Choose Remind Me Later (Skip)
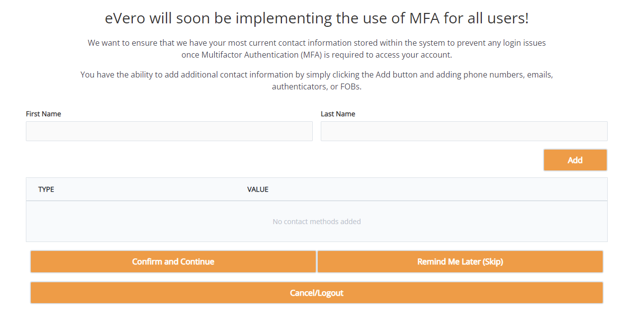Screen dimensions: 644x322 point(460,262)
